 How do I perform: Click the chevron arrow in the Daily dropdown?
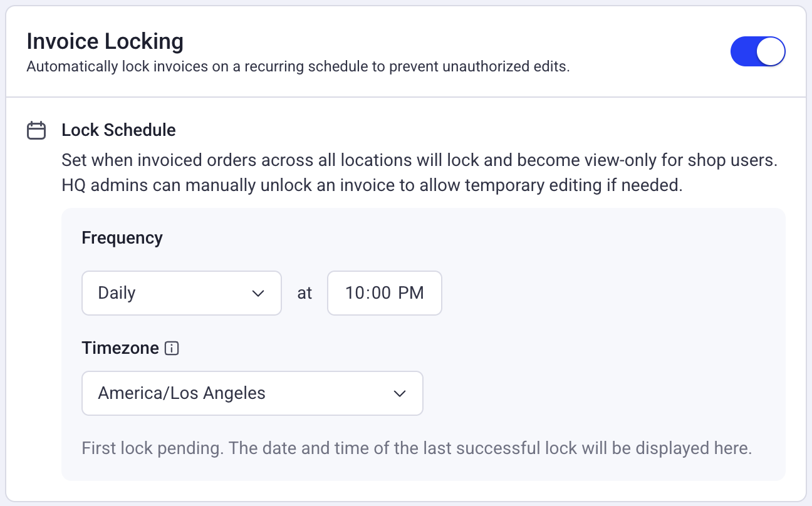[258, 293]
